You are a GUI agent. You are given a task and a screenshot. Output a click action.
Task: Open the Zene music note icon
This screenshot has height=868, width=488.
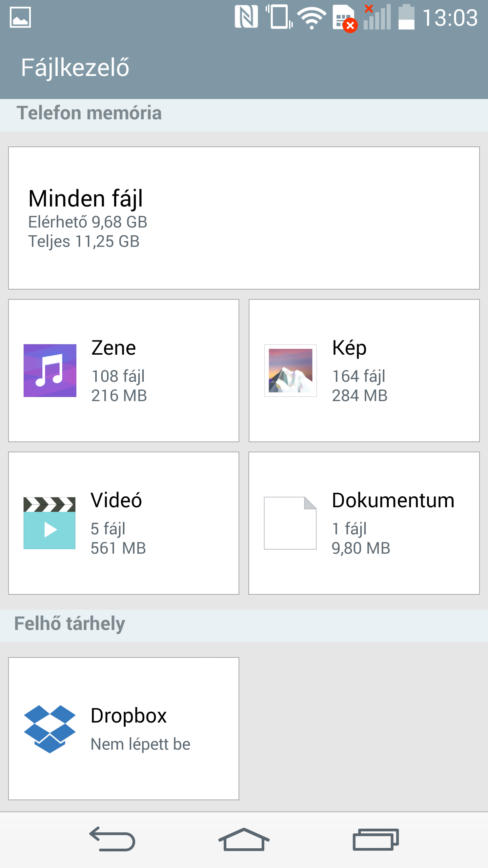pyautogui.click(x=50, y=370)
